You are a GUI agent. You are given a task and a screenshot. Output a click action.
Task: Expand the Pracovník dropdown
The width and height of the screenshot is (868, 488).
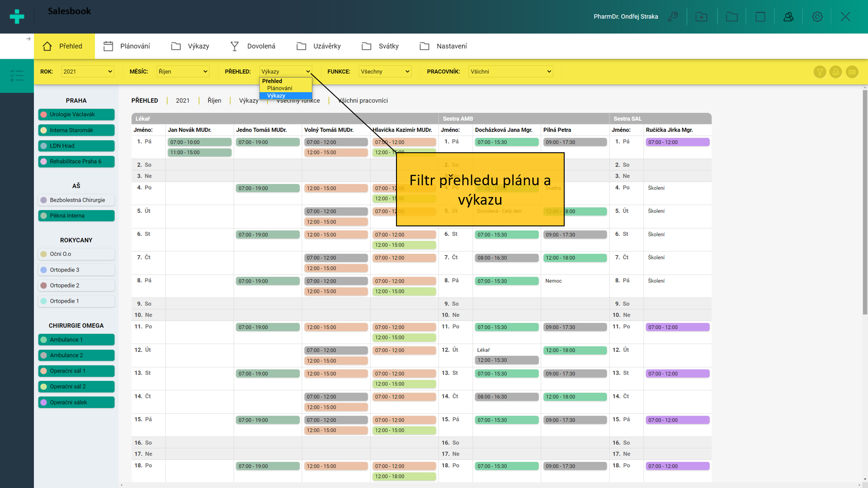coord(510,71)
